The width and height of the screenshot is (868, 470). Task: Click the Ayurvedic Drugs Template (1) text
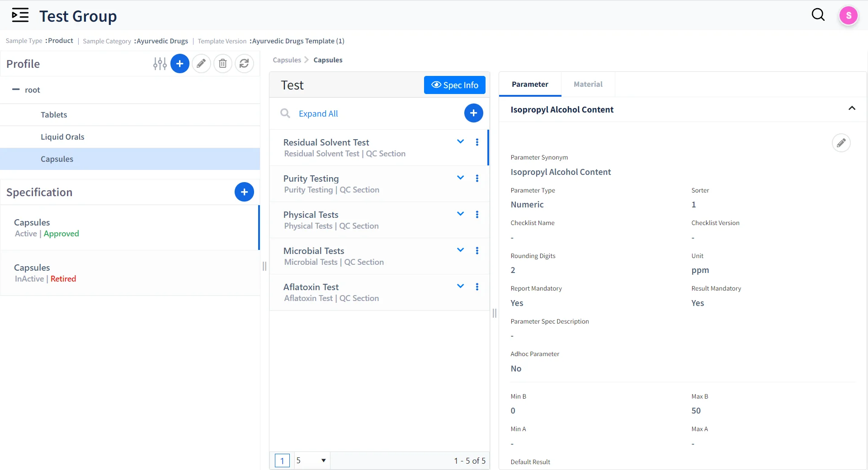click(x=298, y=41)
